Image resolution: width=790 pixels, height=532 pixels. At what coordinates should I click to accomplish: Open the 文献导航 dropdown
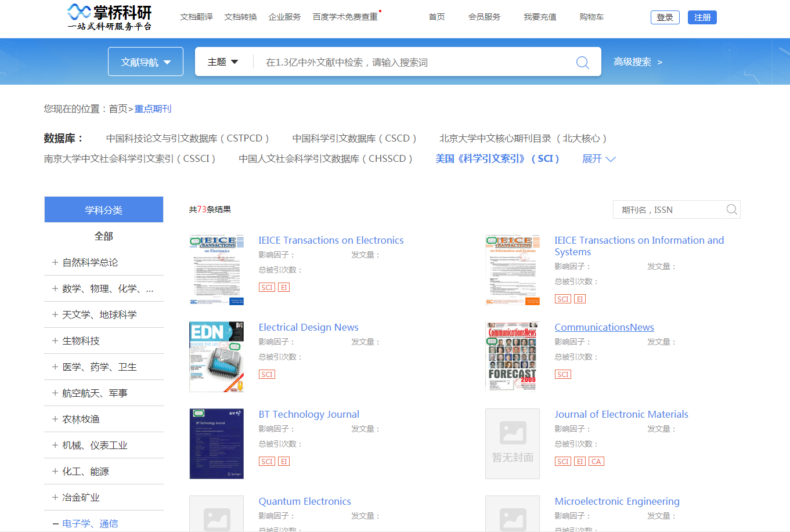(145, 61)
